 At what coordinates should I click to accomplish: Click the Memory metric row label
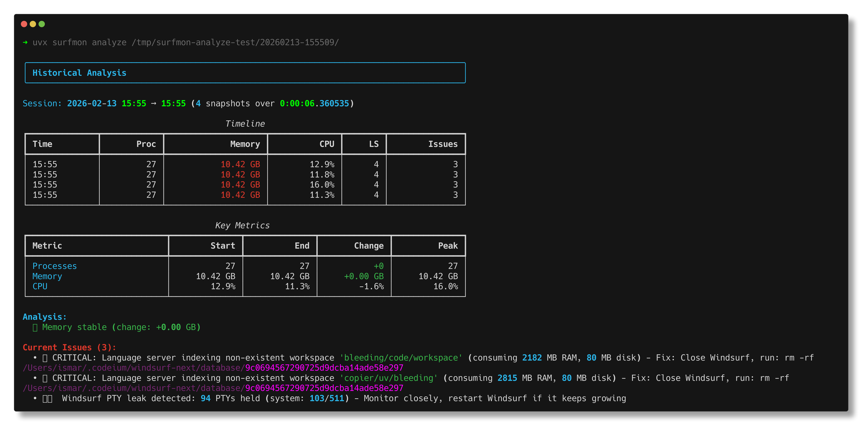(47, 277)
